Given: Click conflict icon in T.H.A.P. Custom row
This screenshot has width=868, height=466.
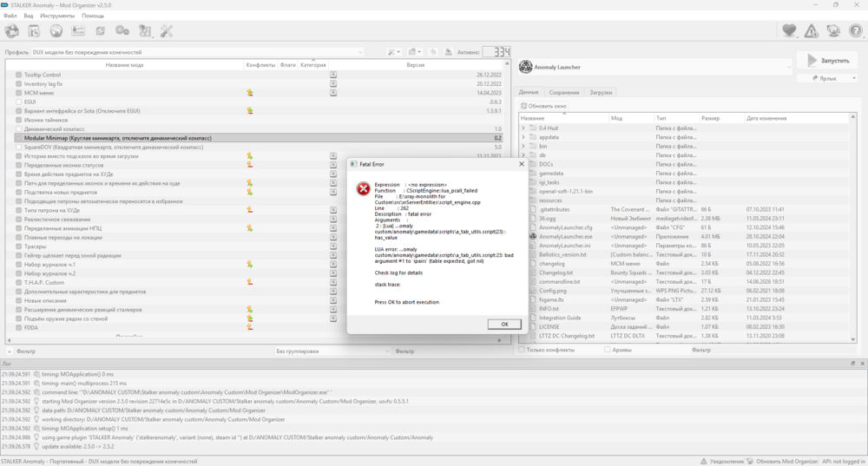Looking at the screenshot, I should coord(250,282).
